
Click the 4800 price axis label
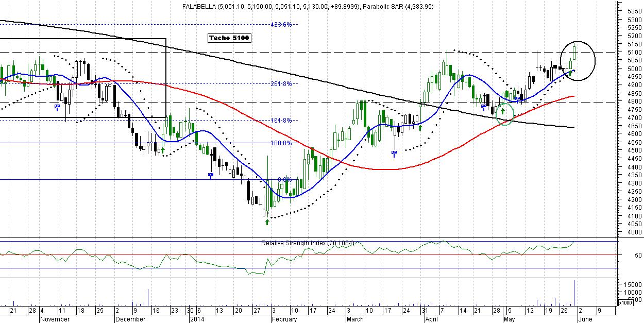click(635, 101)
